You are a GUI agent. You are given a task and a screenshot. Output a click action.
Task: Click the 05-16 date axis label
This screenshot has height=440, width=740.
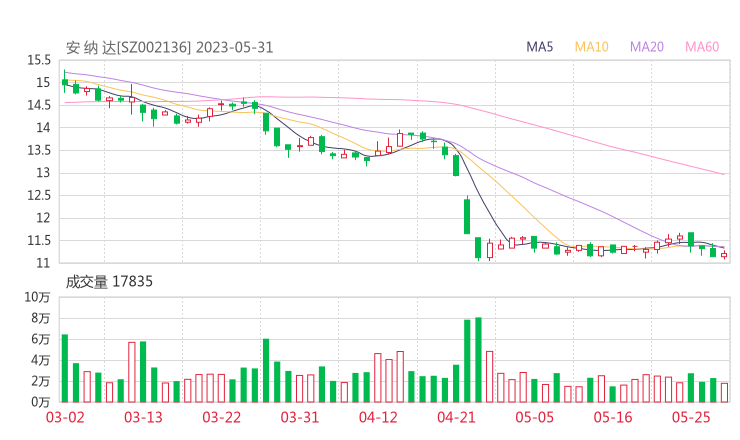(x=613, y=417)
